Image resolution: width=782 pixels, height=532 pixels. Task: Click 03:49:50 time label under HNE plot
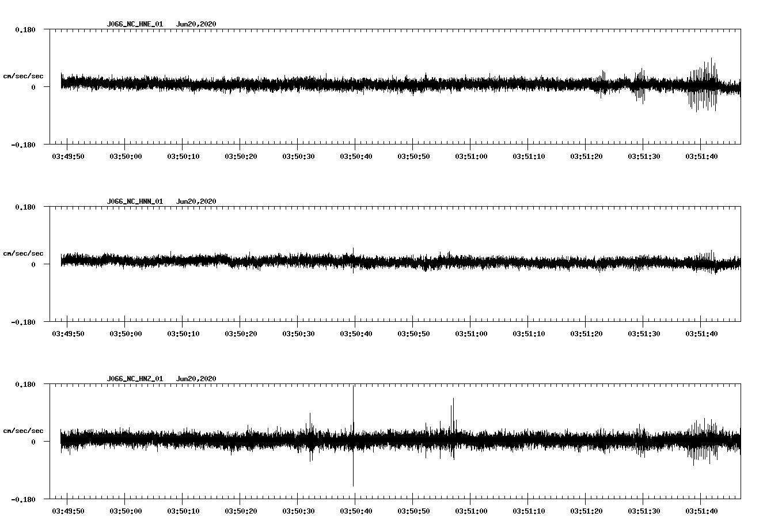pos(68,156)
